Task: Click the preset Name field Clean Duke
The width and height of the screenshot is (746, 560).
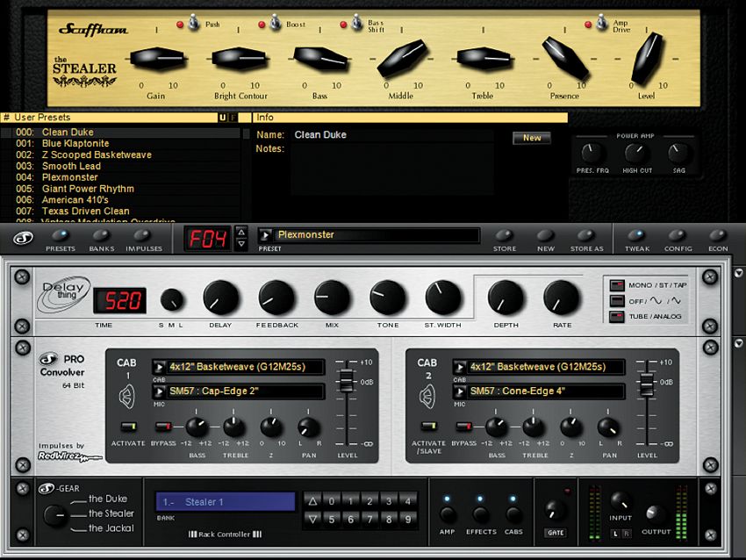Action: pos(392,134)
